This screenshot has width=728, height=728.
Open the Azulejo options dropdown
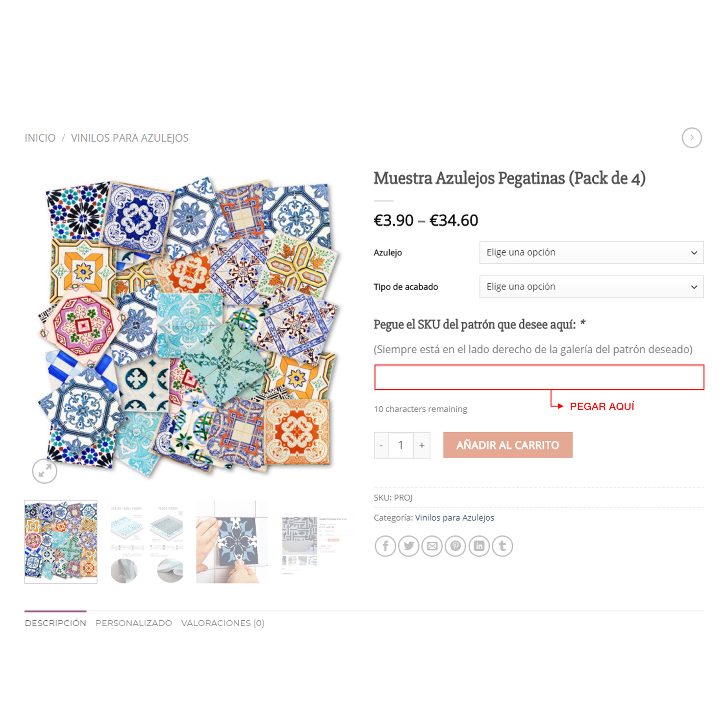tap(591, 252)
